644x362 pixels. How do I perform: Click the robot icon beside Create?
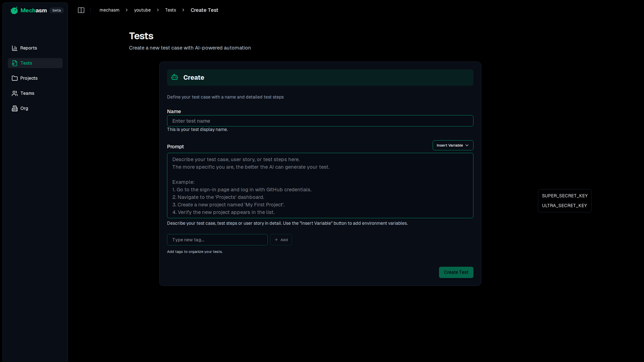(x=175, y=77)
